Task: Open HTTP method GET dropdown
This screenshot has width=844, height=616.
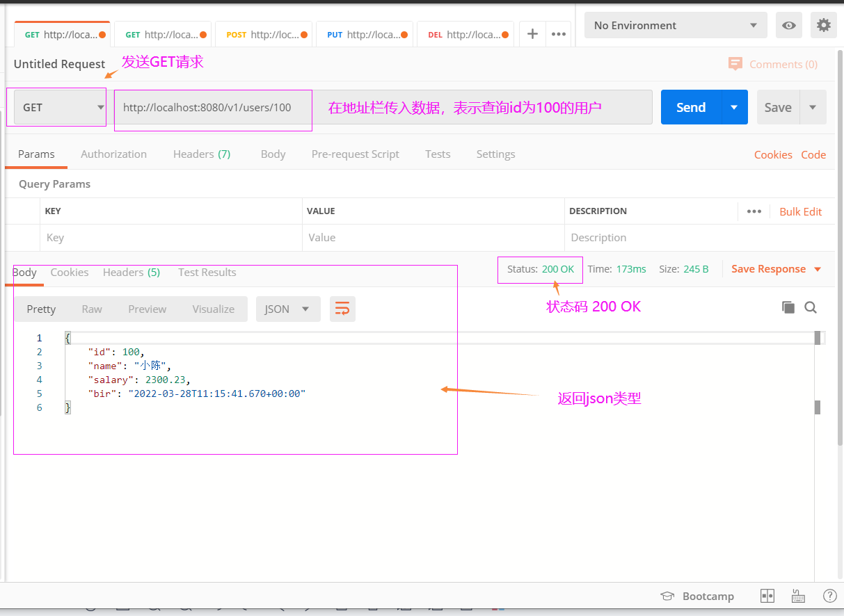Action: coord(61,107)
